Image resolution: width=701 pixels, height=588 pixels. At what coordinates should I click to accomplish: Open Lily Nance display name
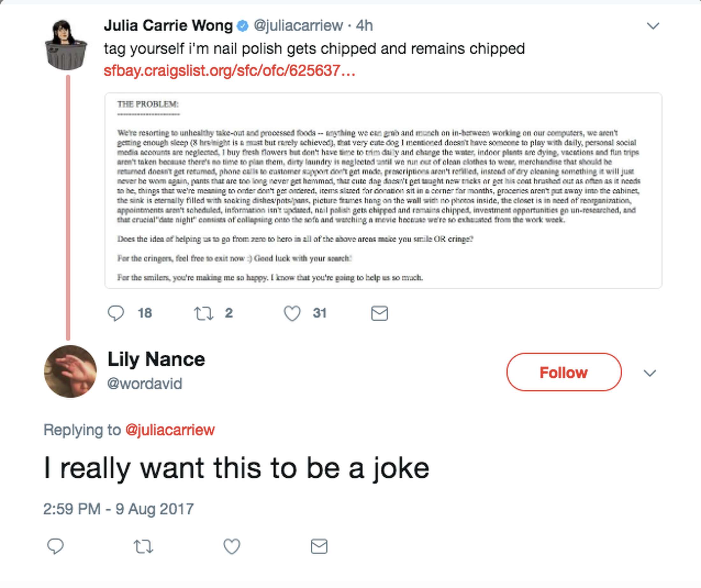point(156,359)
